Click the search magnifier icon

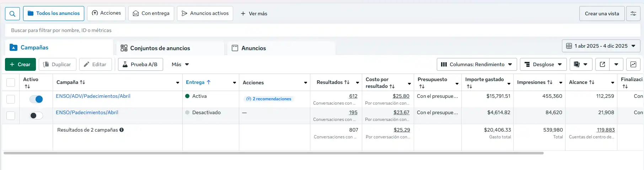point(12,14)
